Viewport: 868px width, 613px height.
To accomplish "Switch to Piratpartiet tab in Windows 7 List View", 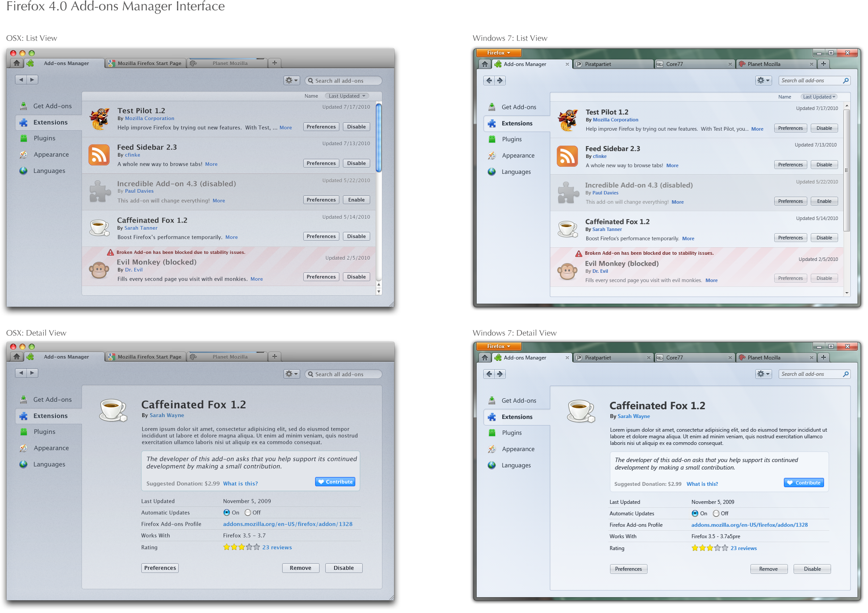I will 613,64.
